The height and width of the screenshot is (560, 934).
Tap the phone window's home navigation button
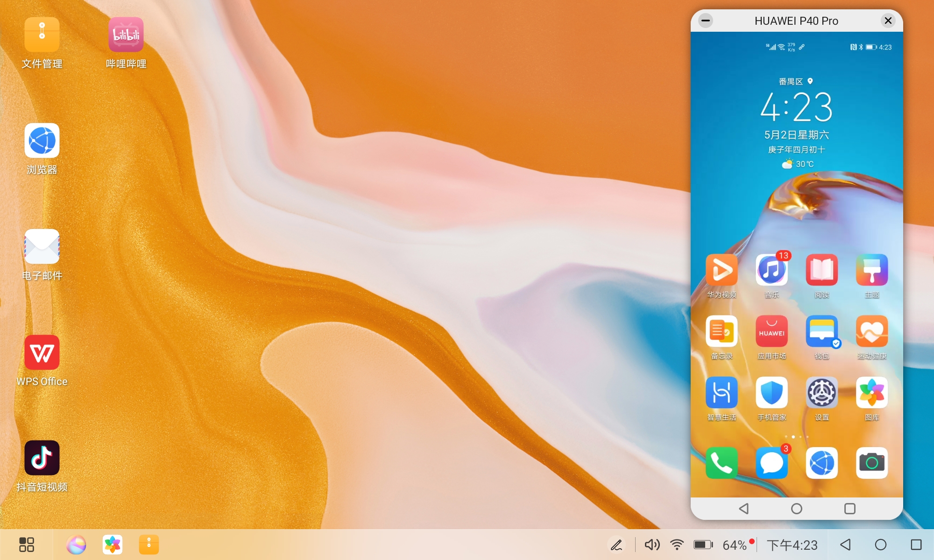coord(797,509)
